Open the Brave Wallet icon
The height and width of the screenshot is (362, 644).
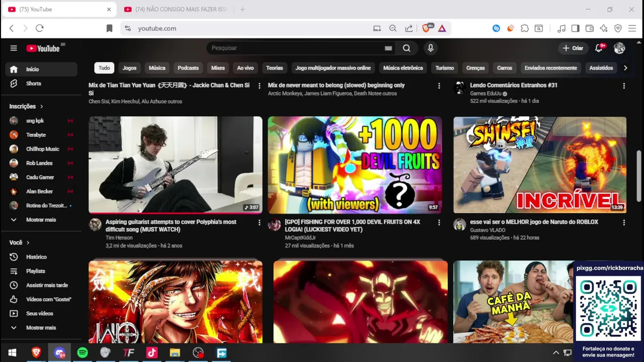[x=590, y=28]
